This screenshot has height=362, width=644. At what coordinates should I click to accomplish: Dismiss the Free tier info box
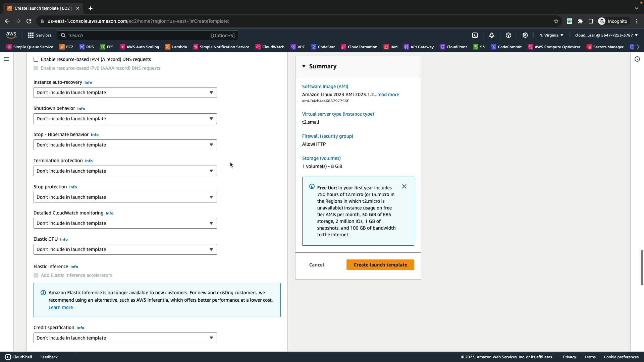pyautogui.click(x=404, y=186)
